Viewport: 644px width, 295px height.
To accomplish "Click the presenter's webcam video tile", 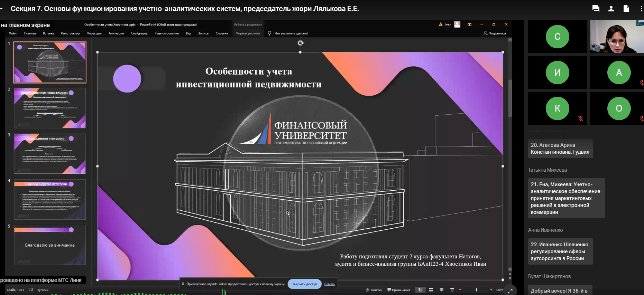I will coord(617,37).
